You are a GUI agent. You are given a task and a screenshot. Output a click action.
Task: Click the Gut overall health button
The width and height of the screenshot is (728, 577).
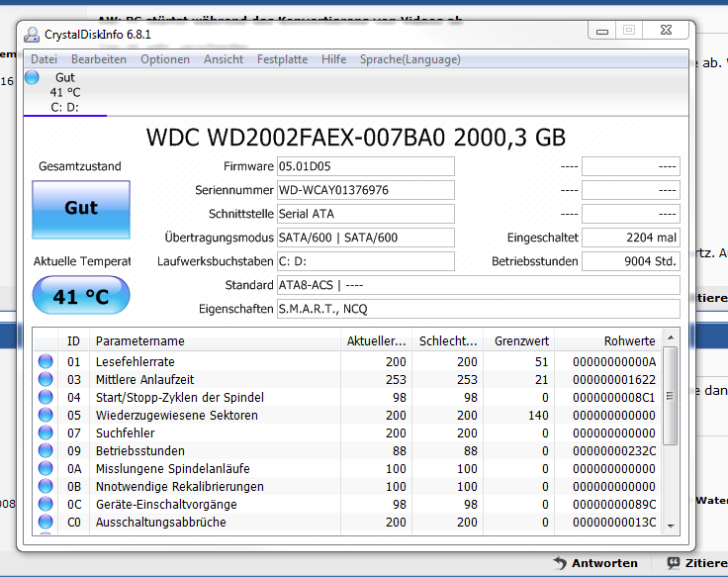point(81,210)
